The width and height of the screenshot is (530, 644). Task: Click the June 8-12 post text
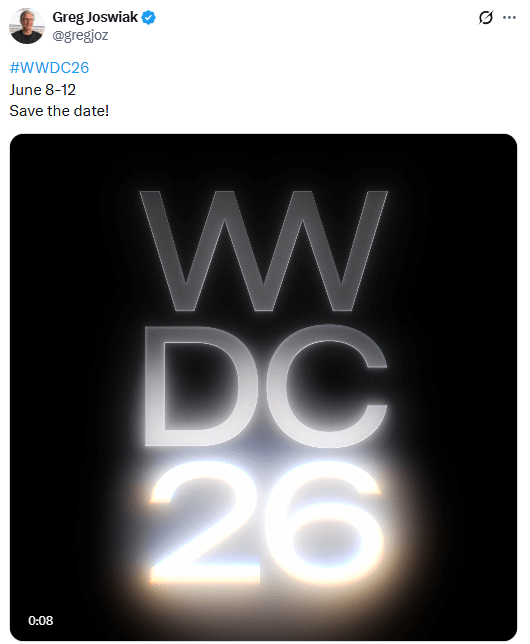coord(43,90)
